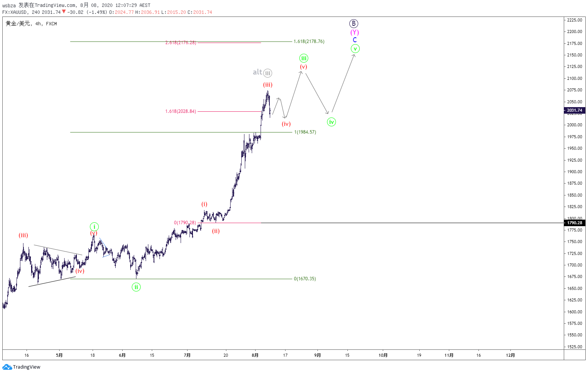
Task: Click the Fibonacci label 1.618(2028.84)
Action: tap(181, 111)
